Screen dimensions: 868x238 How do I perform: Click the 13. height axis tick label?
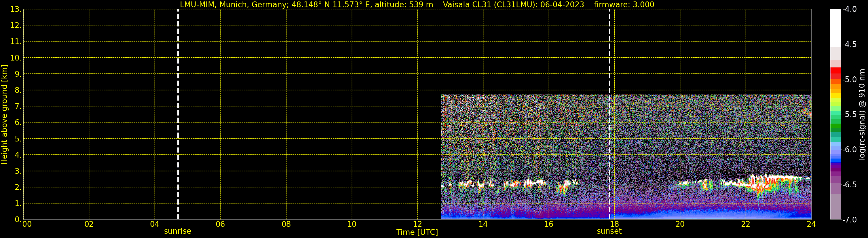[x=16, y=9]
